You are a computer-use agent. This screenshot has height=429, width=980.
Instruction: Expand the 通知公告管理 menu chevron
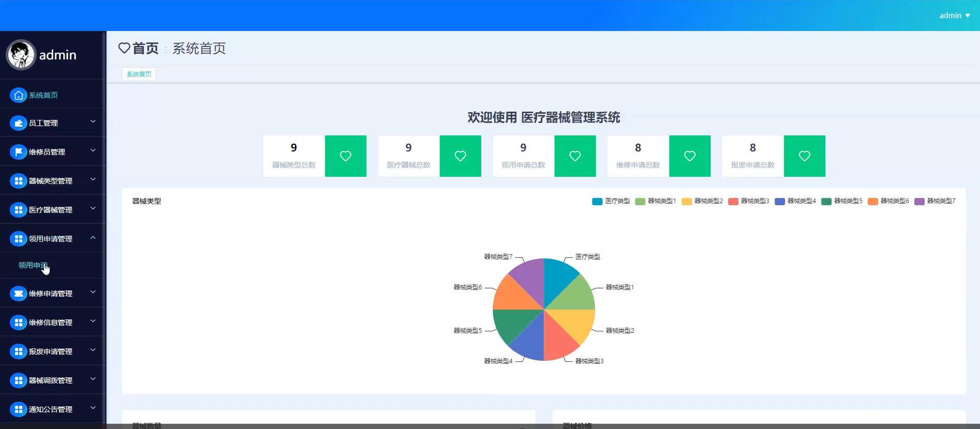[93, 408]
